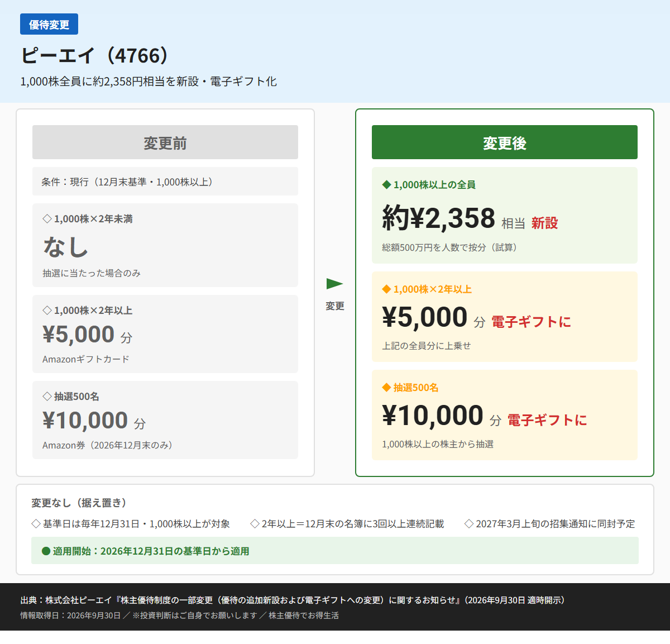Click 情報取得日：2026年9月30日 in footer
Screen dimensions: 670x644
click(x=70, y=616)
